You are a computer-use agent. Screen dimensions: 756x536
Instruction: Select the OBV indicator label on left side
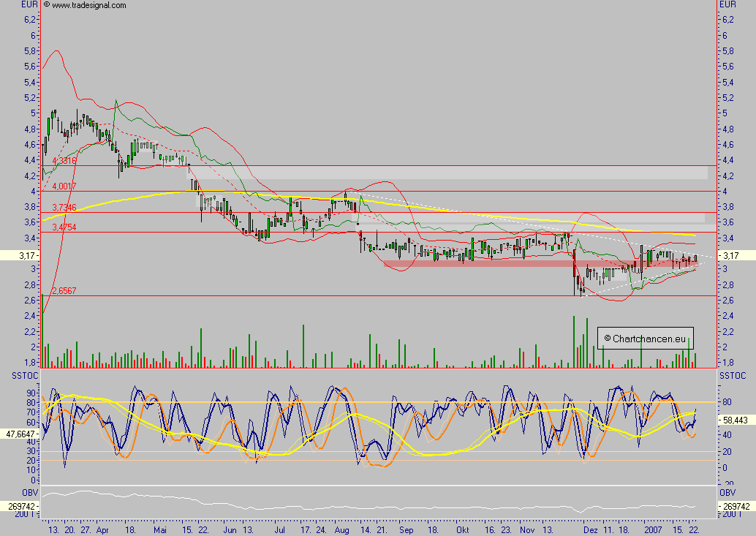point(30,493)
